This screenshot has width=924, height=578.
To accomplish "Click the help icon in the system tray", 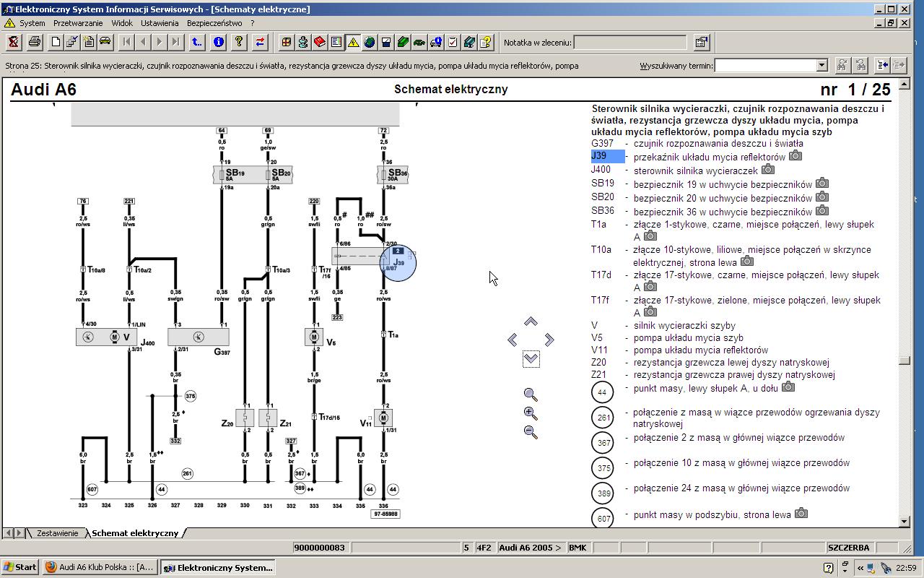I will [x=828, y=568].
